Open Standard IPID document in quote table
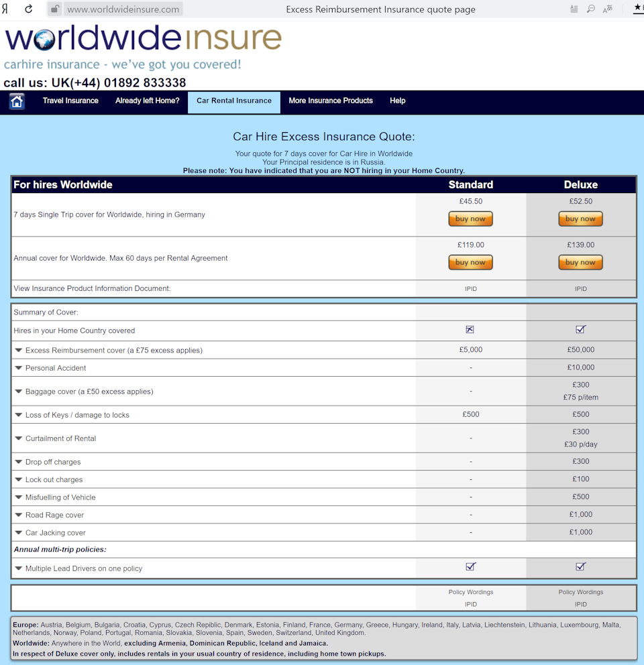This screenshot has height=665, width=644. click(471, 289)
